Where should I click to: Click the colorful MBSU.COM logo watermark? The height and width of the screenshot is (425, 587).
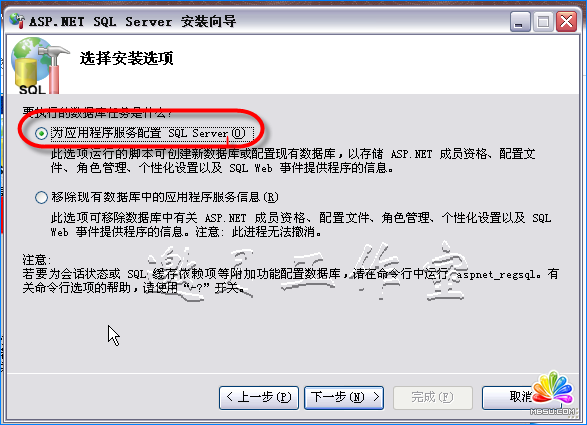tap(554, 393)
